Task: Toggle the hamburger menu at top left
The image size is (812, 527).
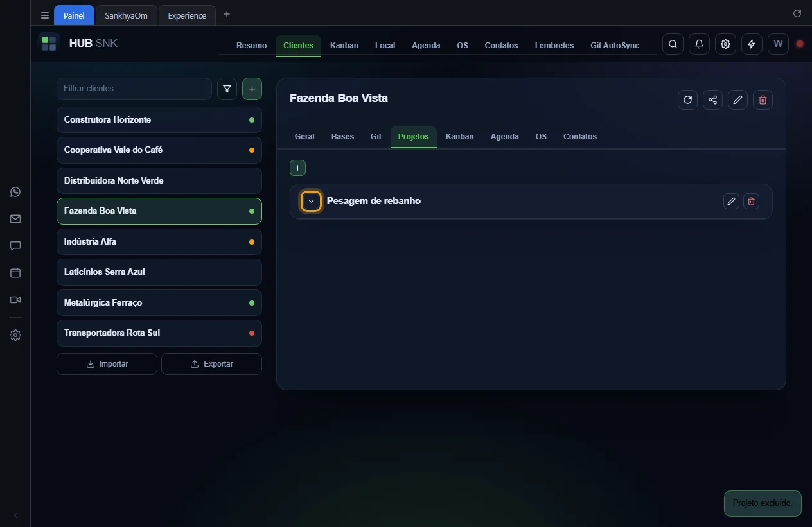Action: click(45, 15)
